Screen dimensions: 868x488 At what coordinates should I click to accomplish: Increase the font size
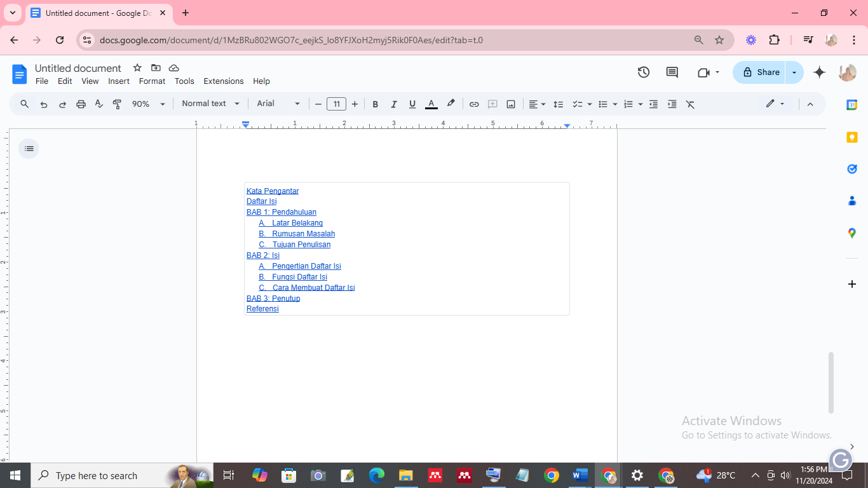pos(355,104)
